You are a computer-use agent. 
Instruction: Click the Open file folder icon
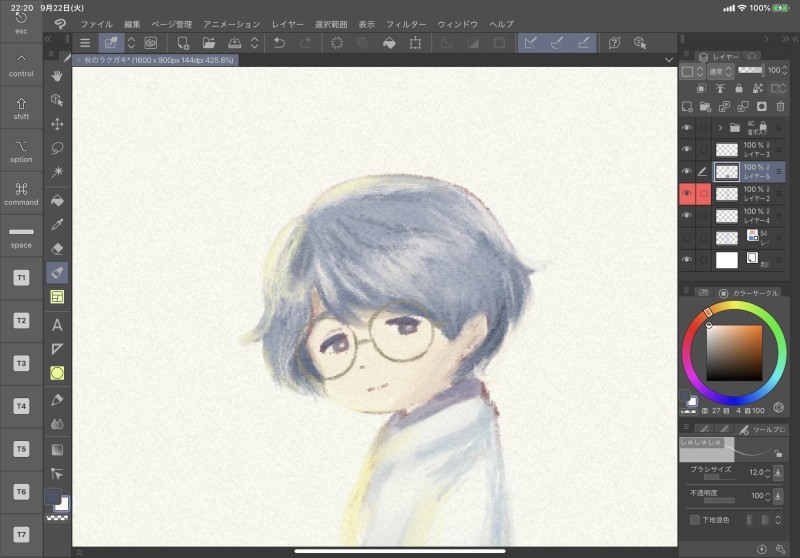(x=209, y=43)
